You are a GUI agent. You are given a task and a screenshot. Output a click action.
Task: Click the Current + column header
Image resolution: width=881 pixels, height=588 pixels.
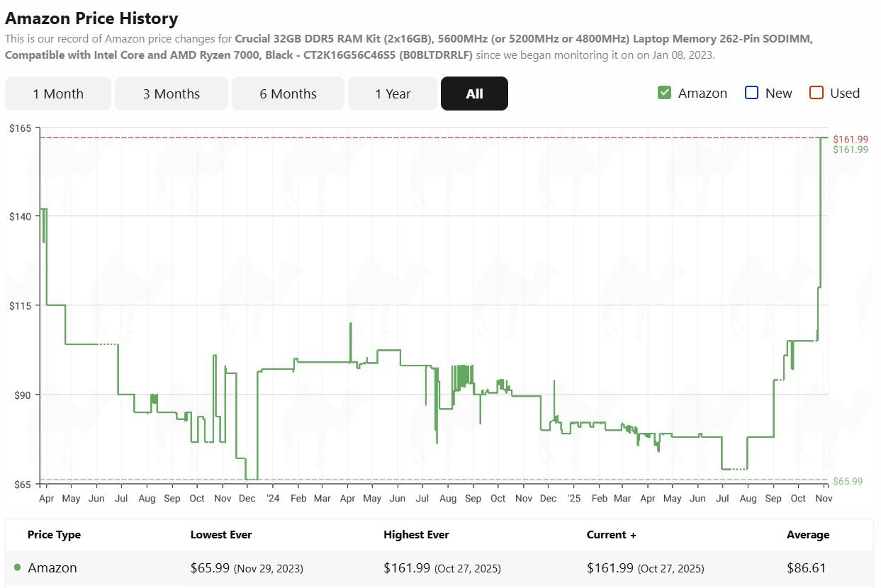pos(611,535)
